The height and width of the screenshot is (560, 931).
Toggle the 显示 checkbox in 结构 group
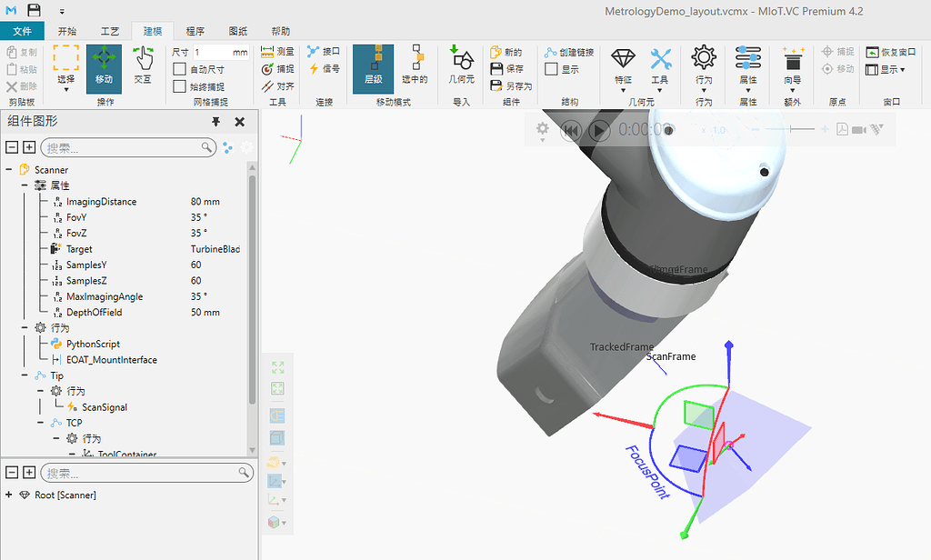[x=549, y=69]
